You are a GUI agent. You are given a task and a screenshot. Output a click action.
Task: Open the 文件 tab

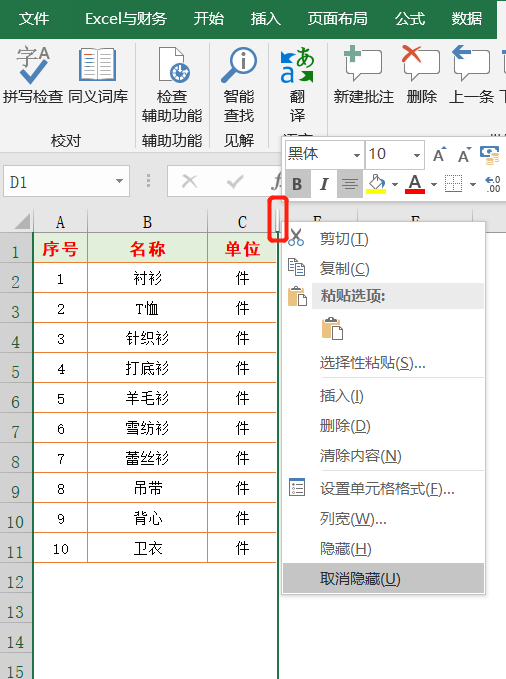pos(34,19)
